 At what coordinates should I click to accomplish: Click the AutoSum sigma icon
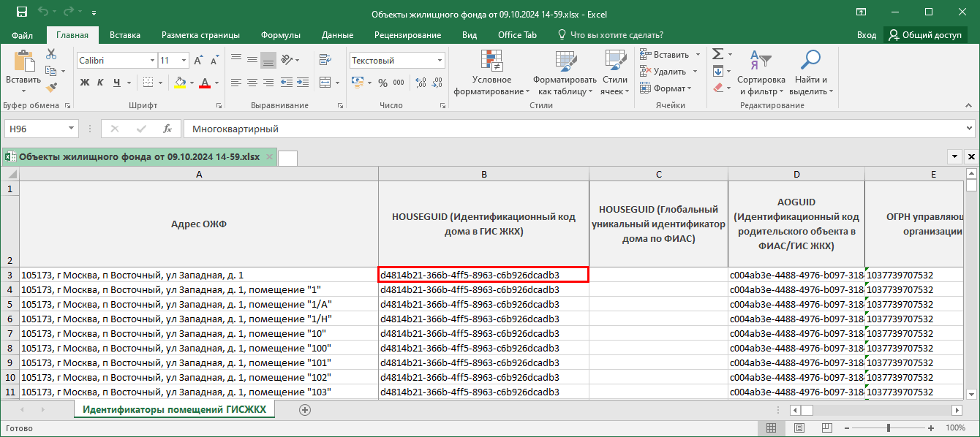717,54
